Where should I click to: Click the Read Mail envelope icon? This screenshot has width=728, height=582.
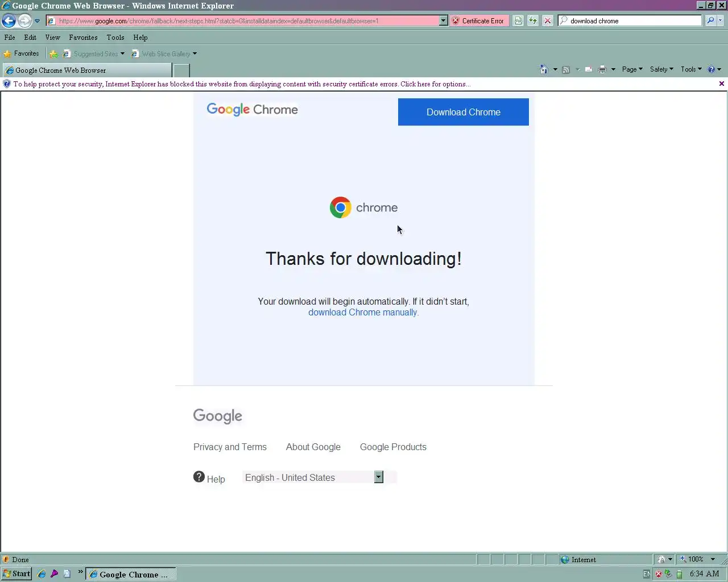[x=589, y=69]
